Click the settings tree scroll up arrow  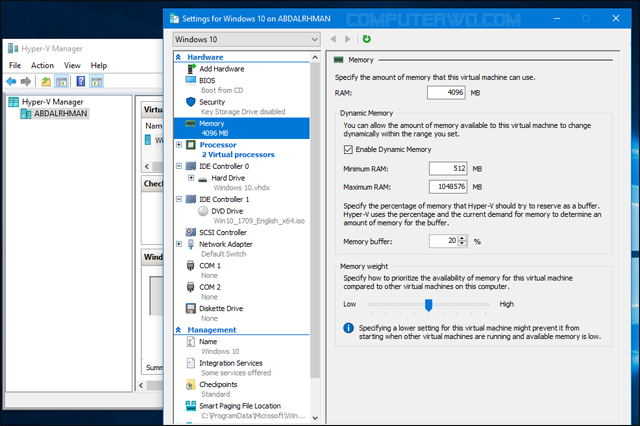click(315, 58)
